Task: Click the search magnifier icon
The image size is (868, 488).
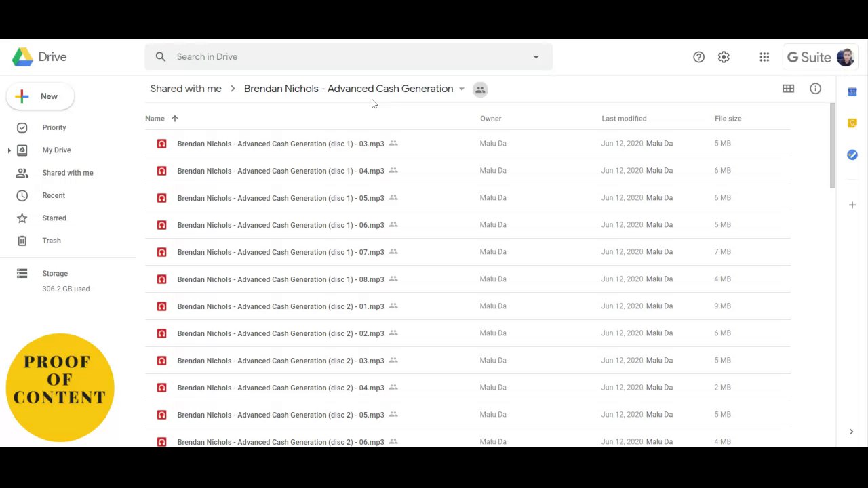Action: point(161,57)
